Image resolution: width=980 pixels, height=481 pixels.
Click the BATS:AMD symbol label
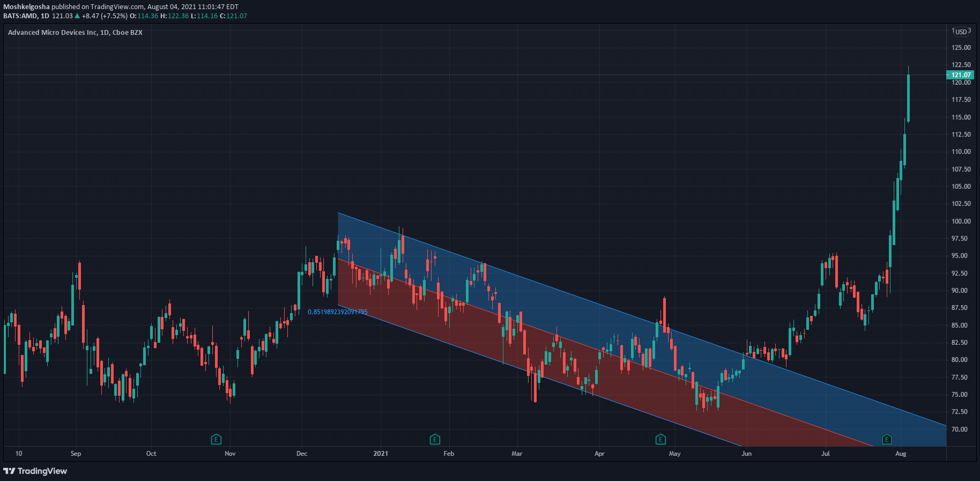pos(20,16)
